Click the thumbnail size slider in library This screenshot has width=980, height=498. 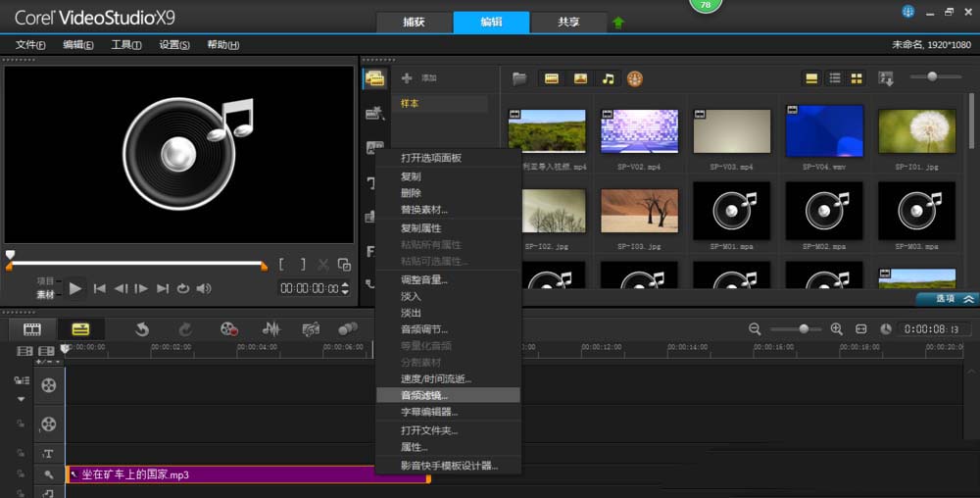click(x=932, y=76)
